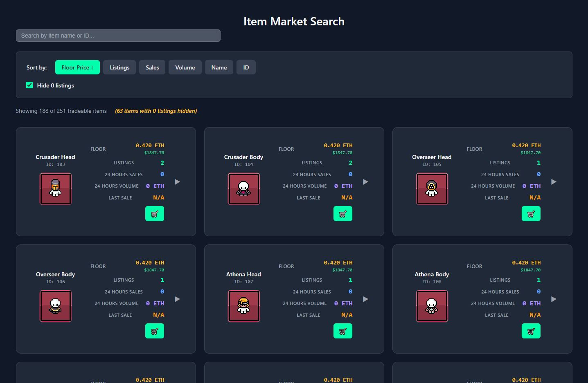Expand the Overseer Head card arrow
This screenshot has height=383, width=588.
[x=554, y=182]
